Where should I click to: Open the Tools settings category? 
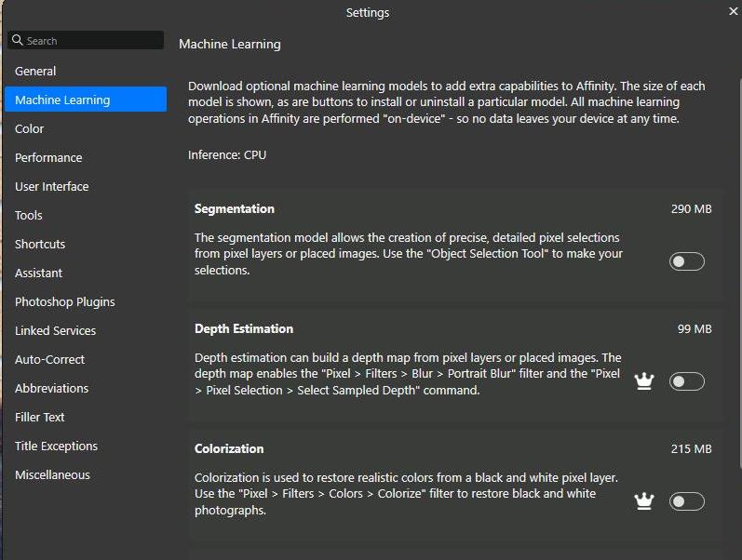pos(29,215)
